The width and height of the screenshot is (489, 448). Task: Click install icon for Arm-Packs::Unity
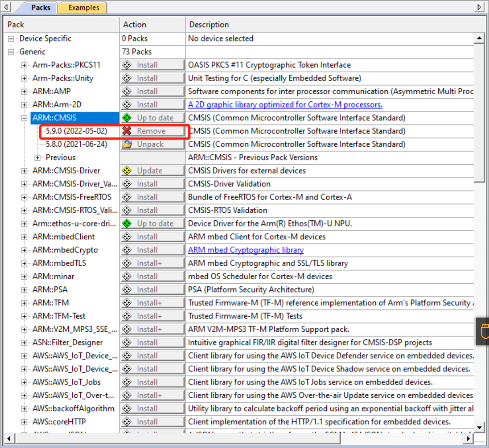[127, 78]
